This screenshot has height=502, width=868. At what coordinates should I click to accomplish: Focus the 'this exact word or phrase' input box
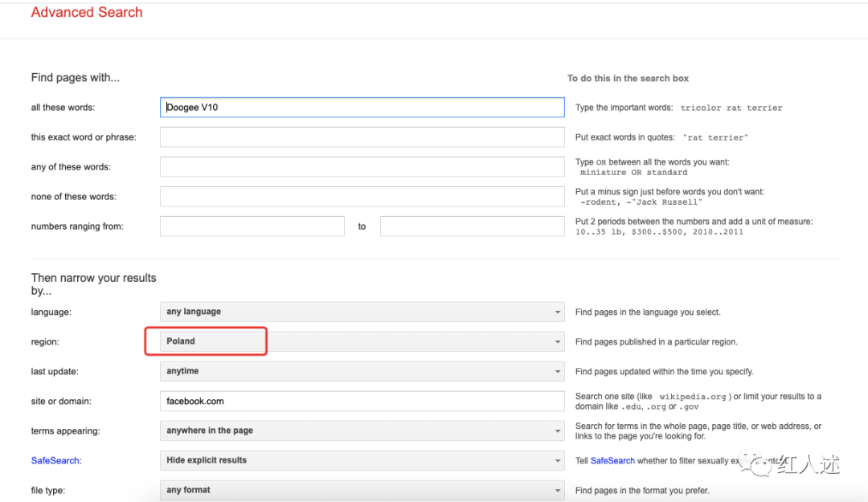[x=362, y=137]
